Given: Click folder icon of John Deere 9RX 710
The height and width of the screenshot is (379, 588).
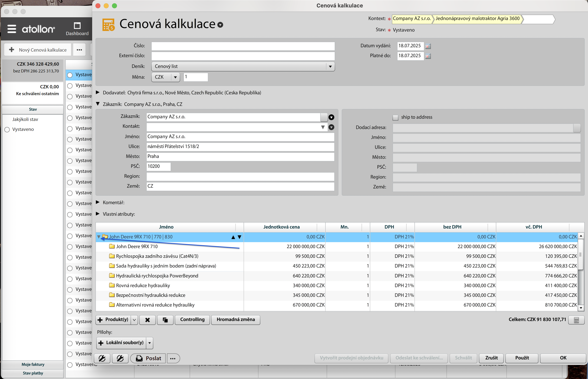Looking at the screenshot, I should (x=112, y=246).
